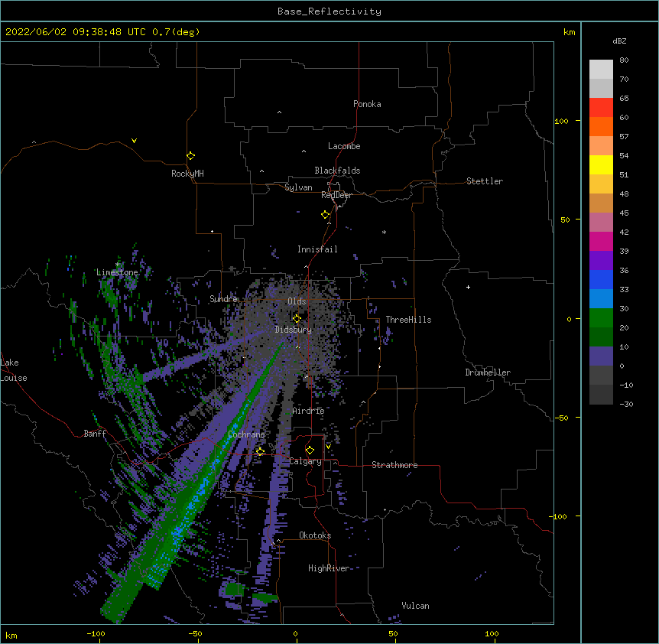Click the RockyMH label
Screen dimensions: 659x644
coord(187,174)
